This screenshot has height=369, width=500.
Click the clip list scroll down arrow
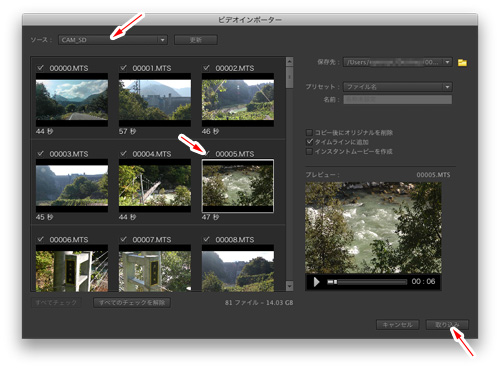289,286
